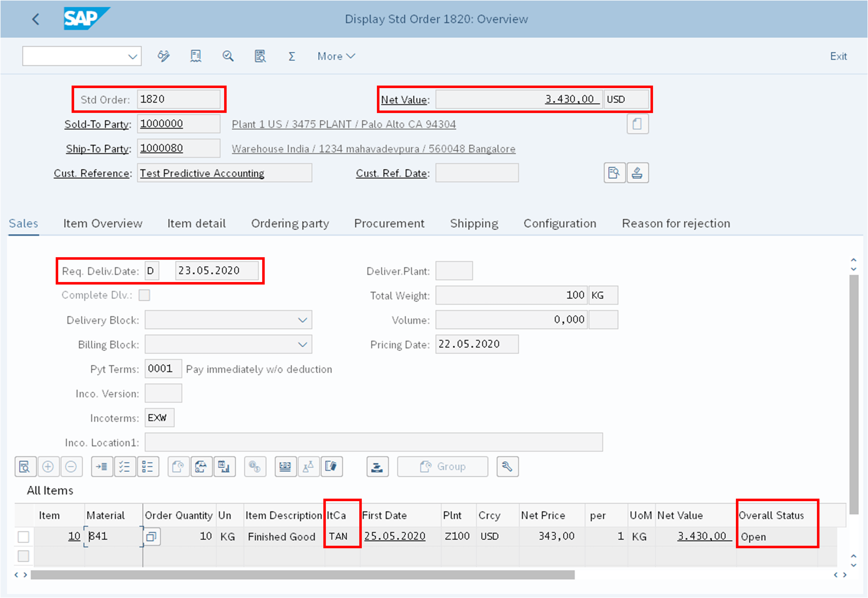
Task: Open the Billing Block dropdown
Action: point(303,344)
